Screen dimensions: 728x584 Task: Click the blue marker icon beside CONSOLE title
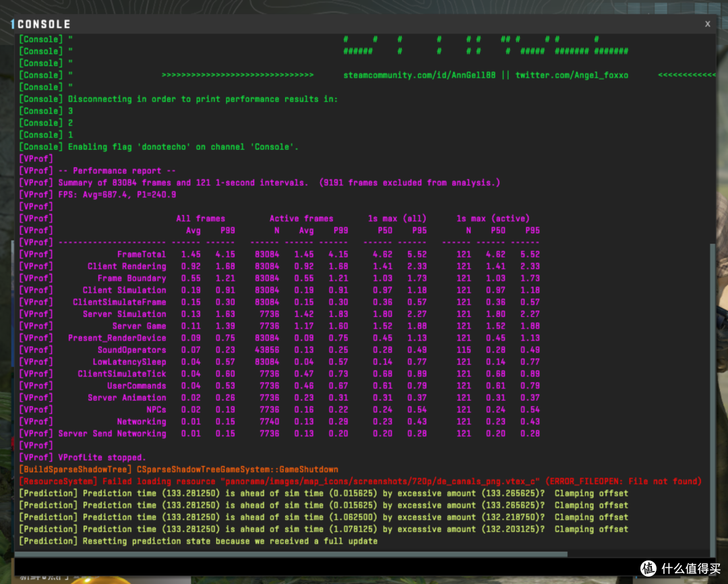(13, 24)
